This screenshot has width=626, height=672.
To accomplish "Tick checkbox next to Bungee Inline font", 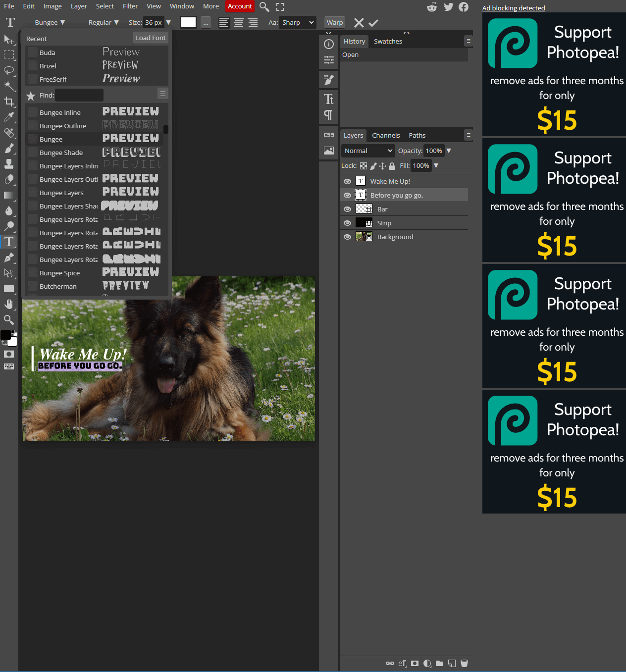I will pyautogui.click(x=33, y=112).
